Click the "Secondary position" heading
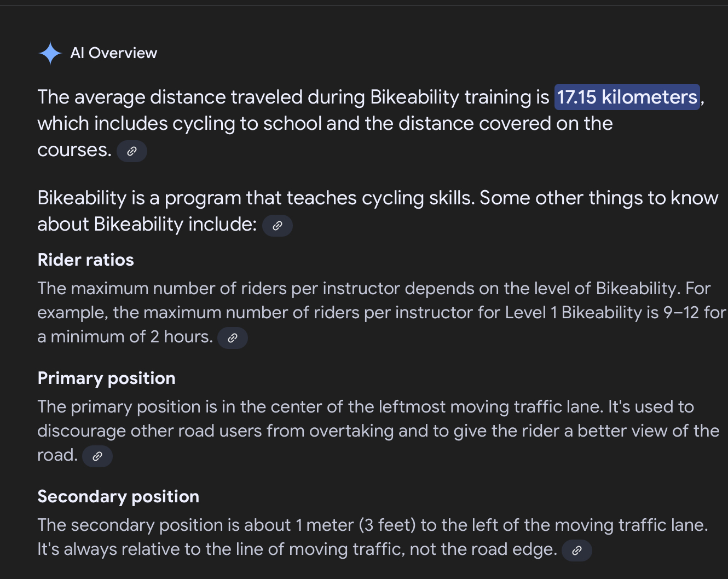This screenshot has width=728, height=579. [x=118, y=496]
